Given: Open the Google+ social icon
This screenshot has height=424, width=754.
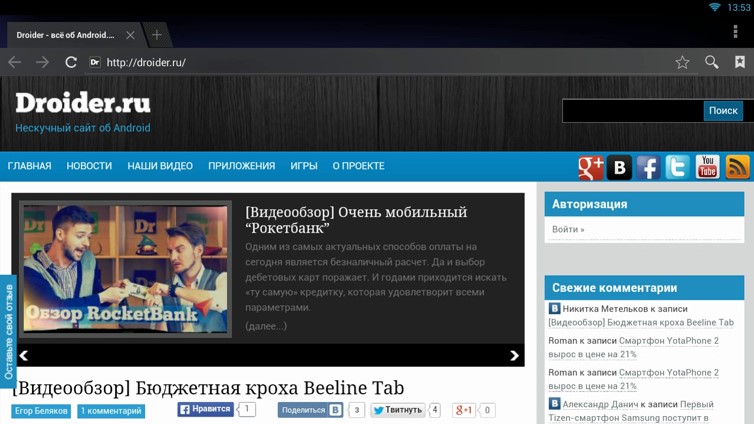Looking at the screenshot, I should pyautogui.click(x=591, y=167).
